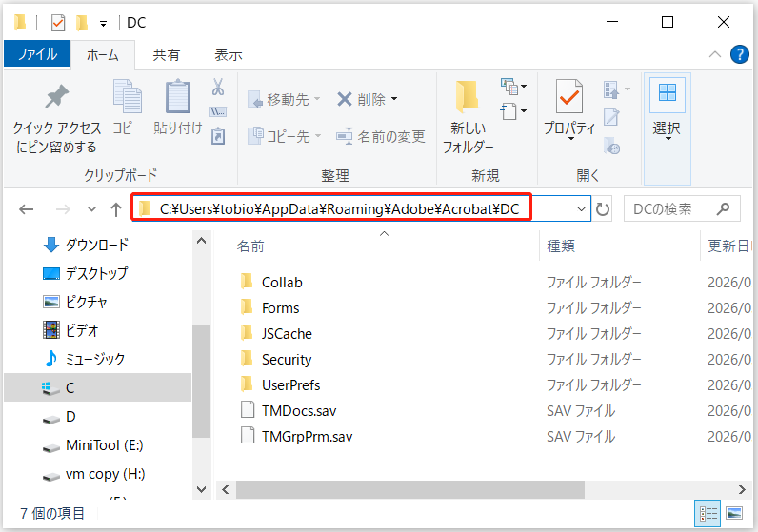Open the recent locations dropdown
758x532 pixels.
click(91, 209)
